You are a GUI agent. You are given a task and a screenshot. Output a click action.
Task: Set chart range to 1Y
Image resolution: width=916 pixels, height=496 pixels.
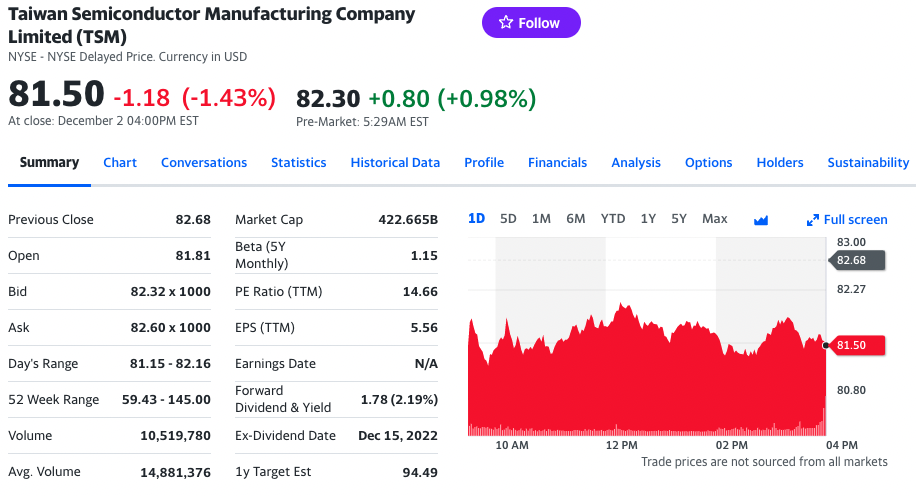[648, 219]
